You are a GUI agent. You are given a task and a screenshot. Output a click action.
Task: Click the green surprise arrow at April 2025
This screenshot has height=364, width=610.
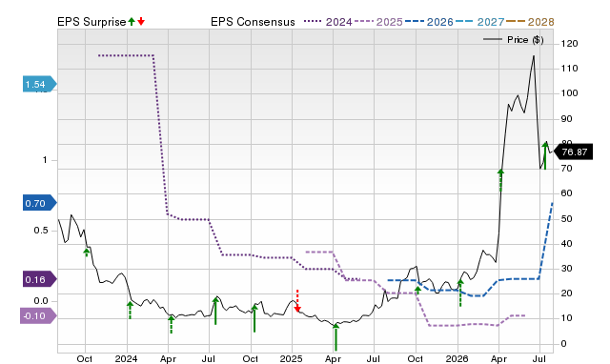(335, 336)
